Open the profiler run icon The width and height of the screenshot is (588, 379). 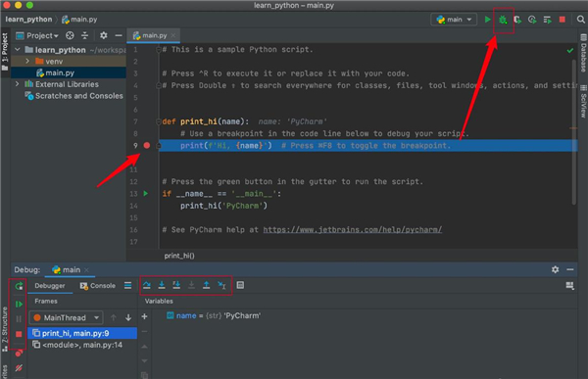coord(532,20)
